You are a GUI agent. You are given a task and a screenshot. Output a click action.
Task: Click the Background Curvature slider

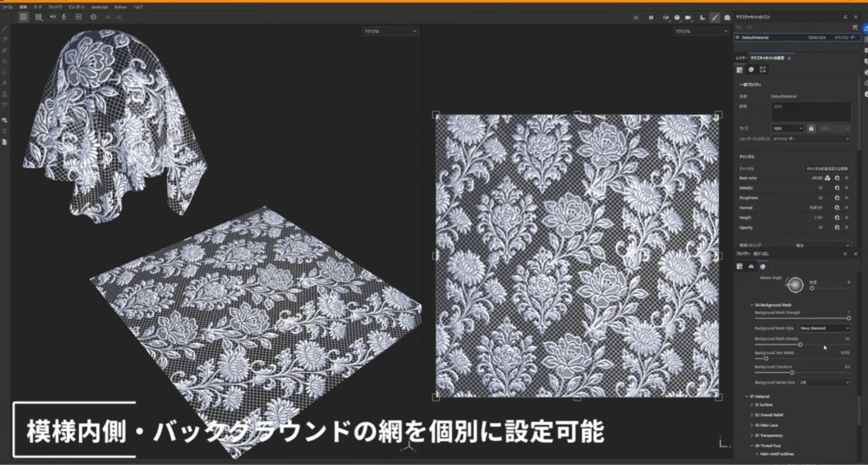tap(802, 373)
